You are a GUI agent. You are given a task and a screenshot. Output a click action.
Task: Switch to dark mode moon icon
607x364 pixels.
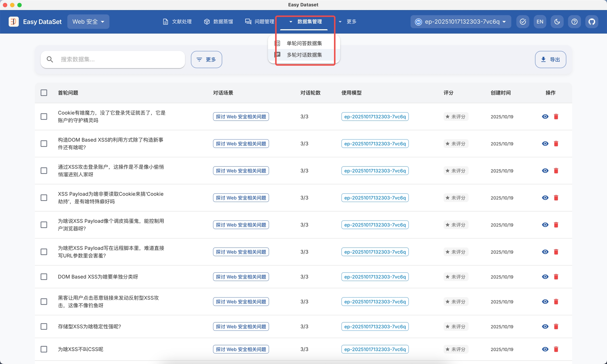point(557,22)
